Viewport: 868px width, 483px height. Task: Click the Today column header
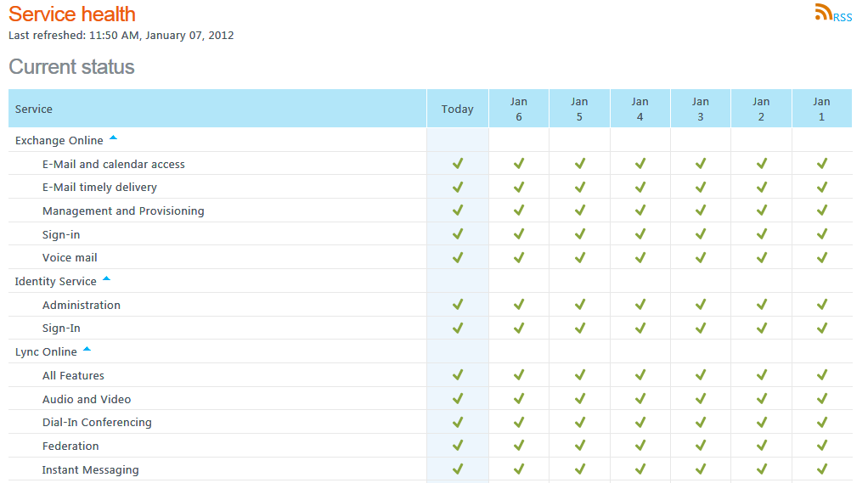click(x=458, y=109)
